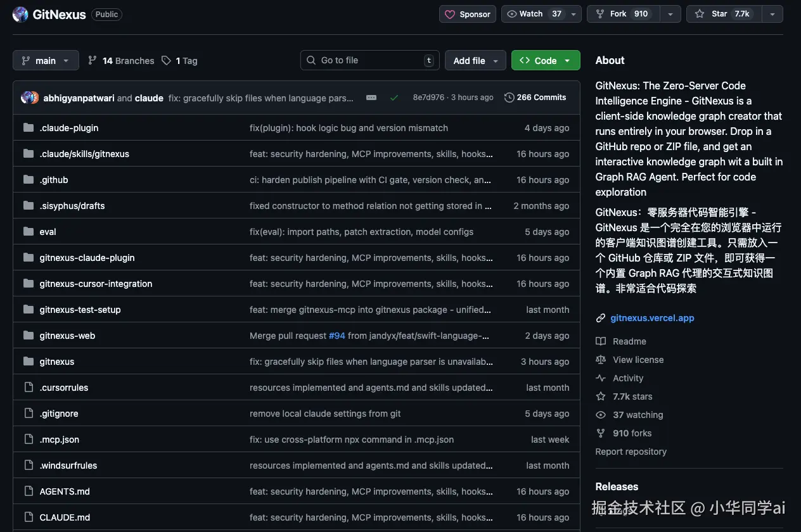Click abhigyanpatwari author link
This screenshot has width=801, height=532.
point(79,98)
